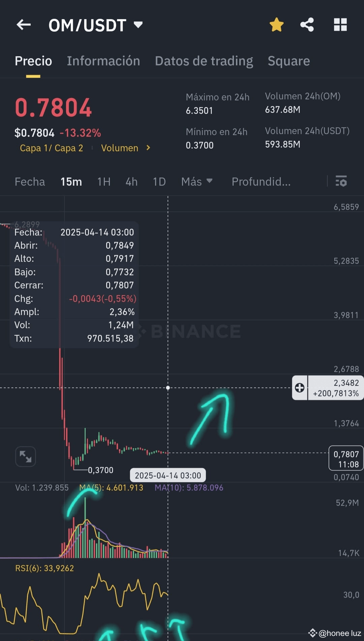Switch to the Información tab
Image resolution: width=364 pixels, height=641 pixels.
103,61
